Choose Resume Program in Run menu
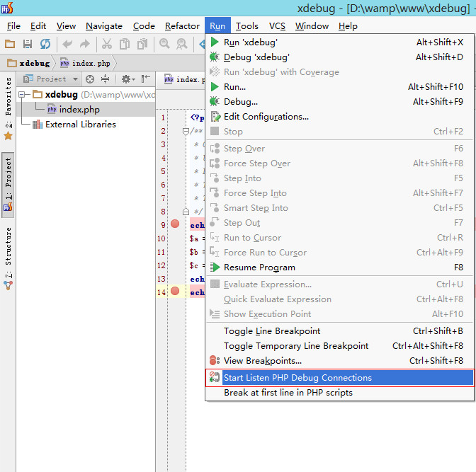Screen dimensions: 476x472 click(x=340, y=267)
